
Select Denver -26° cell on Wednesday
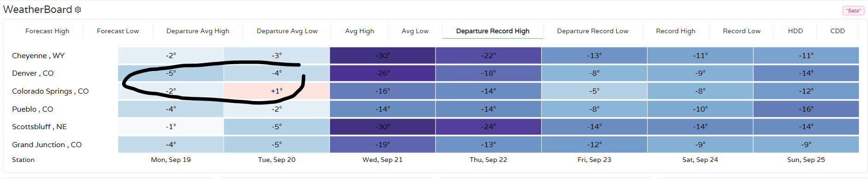pyautogui.click(x=383, y=73)
